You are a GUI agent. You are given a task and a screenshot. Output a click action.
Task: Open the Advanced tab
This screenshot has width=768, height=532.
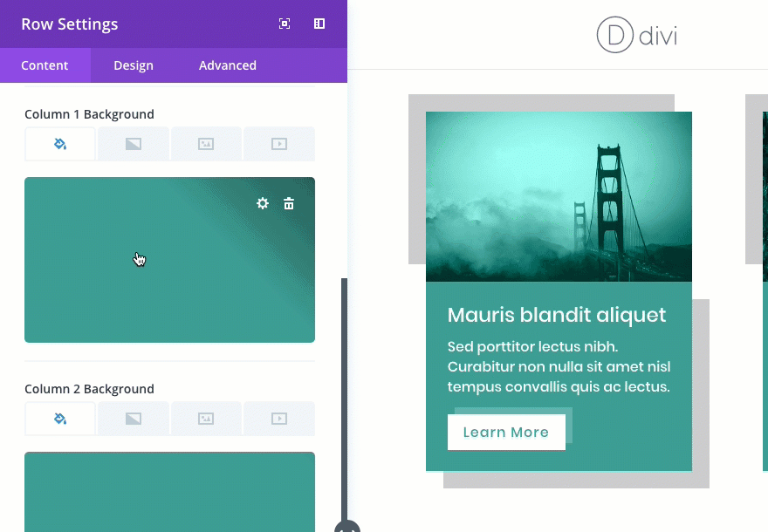tap(227, 65)
